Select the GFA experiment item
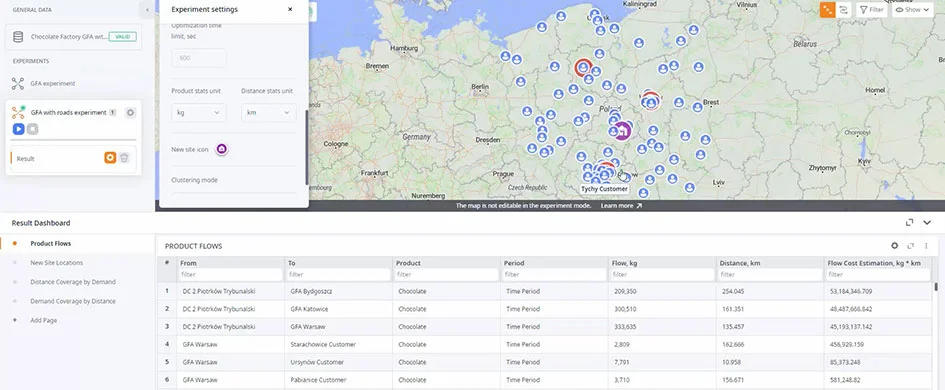 52,84
